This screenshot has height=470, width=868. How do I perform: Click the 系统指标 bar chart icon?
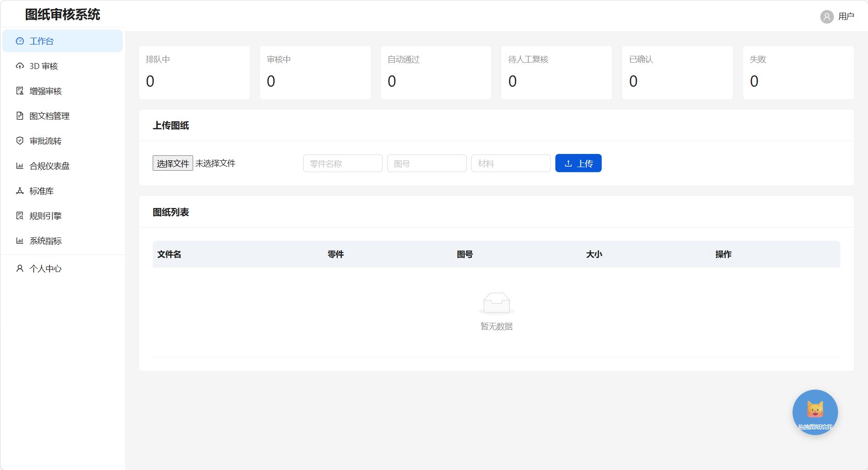coord(20,241)
